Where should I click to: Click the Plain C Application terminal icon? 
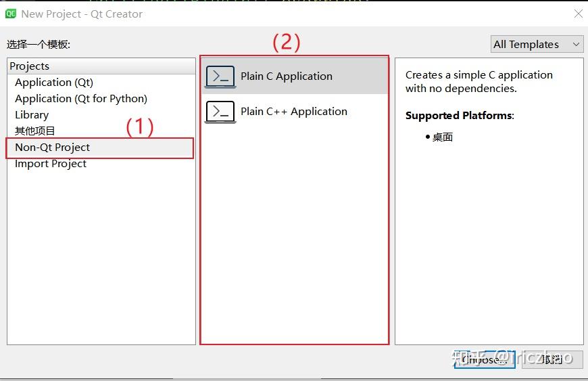[x=220, y=76]
